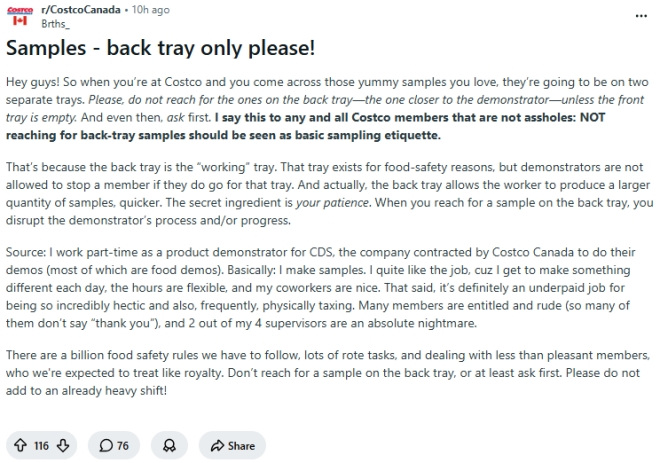Click the first paragraph starting Hey guys!
Screen dimensions: 660x463
click(x=327, y=108)
